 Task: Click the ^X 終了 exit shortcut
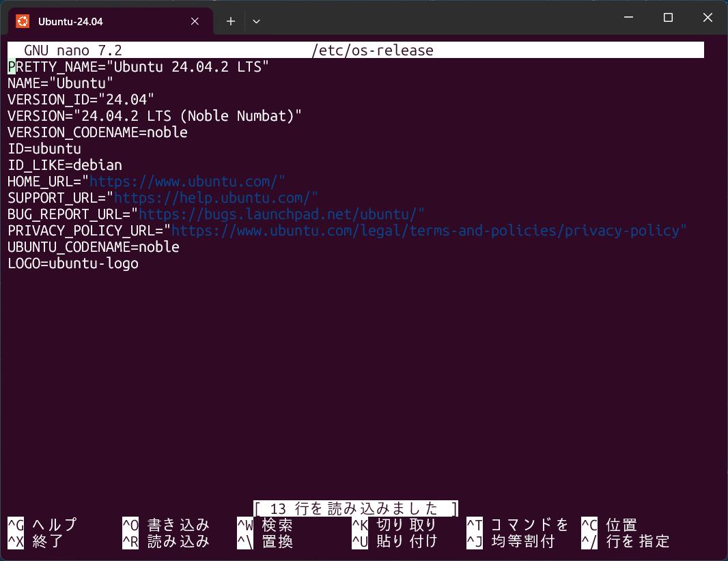click(x=36, y=541)
